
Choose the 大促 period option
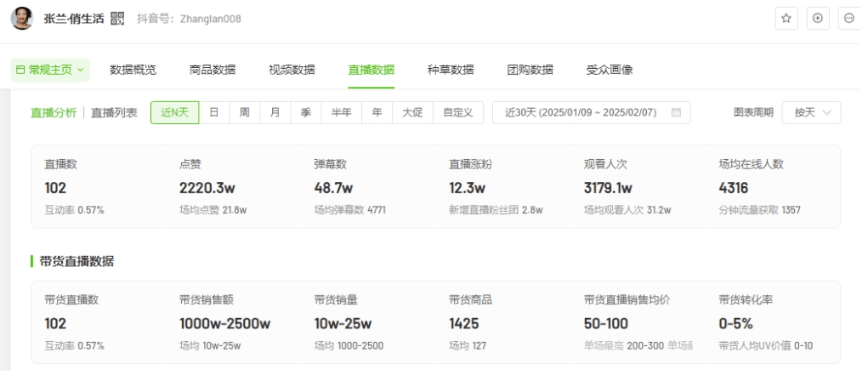click(412, 112)
